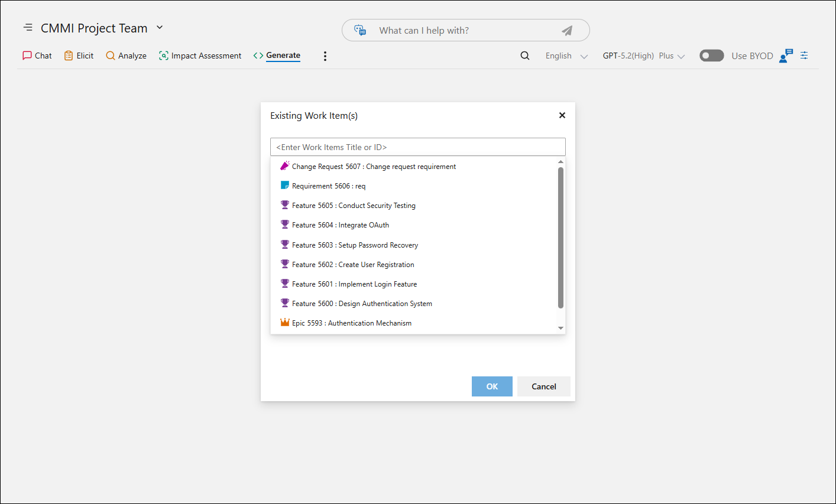836x504 pixels.
Task: Open the GPT-5.2(High) Plus model dropdown
Action: click(644, 56)
